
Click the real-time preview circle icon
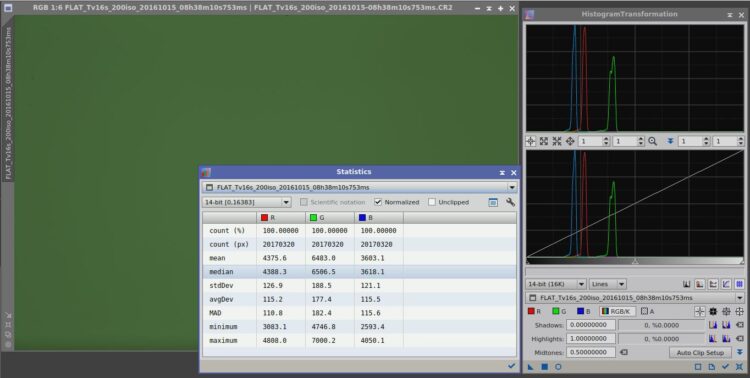(x=558, y=367)
